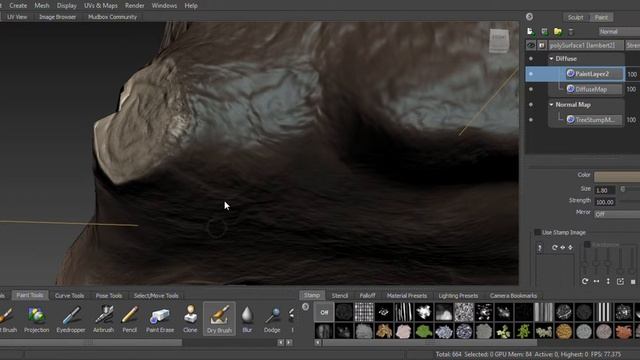Open the Normal blend mode dropdown
640x360 pixels.
619,31
